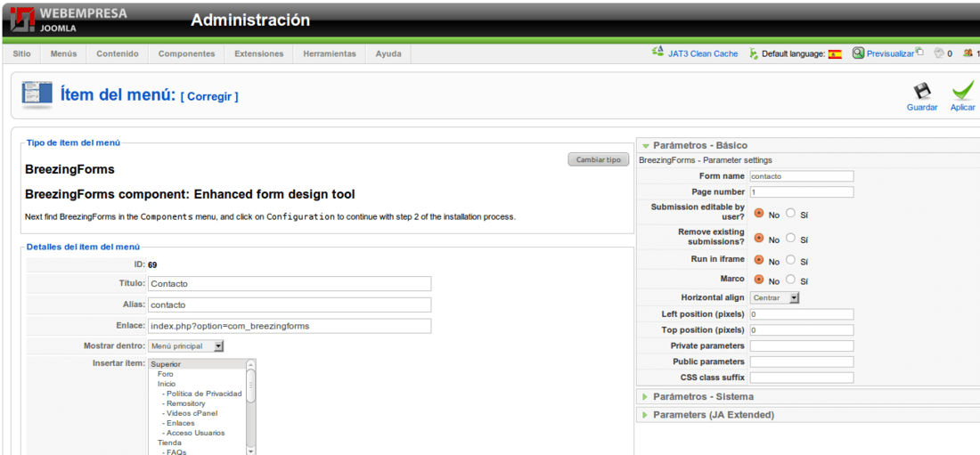Set Run in iframe to No
Image resolution: width=980 pixels, height=455 pixels.
(759, 259)
